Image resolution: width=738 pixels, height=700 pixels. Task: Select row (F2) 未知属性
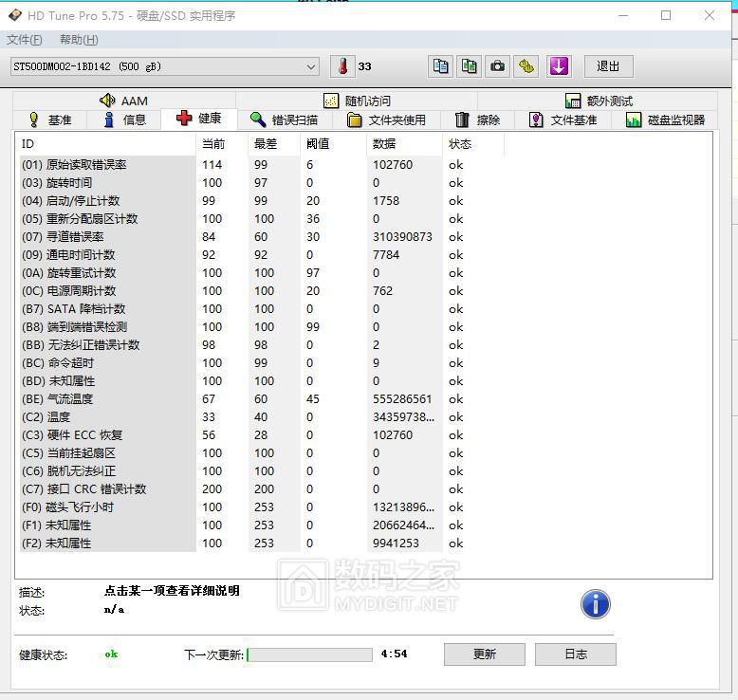pyautogui.click(x=260, y=543)
